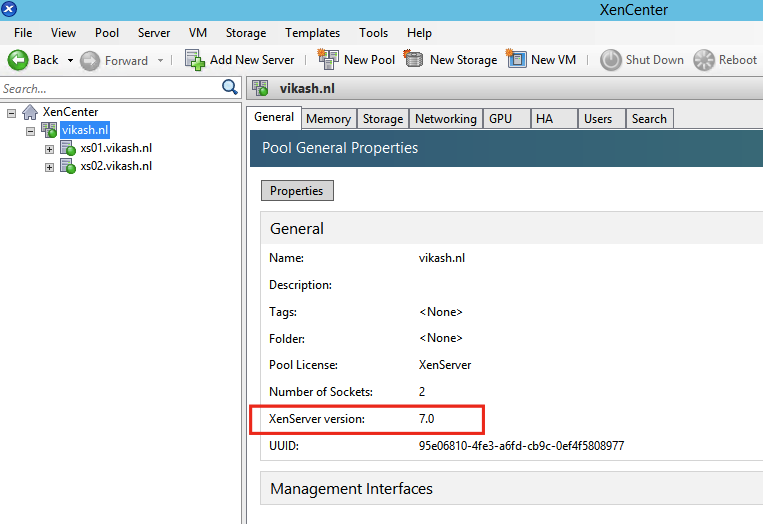Switch to the Memory tab
763x524 pixels.
click(x=328, y=119)
